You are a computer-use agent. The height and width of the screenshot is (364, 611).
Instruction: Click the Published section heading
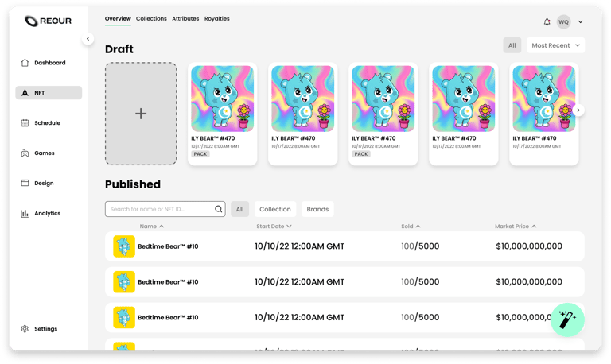[x=133, y=184]
